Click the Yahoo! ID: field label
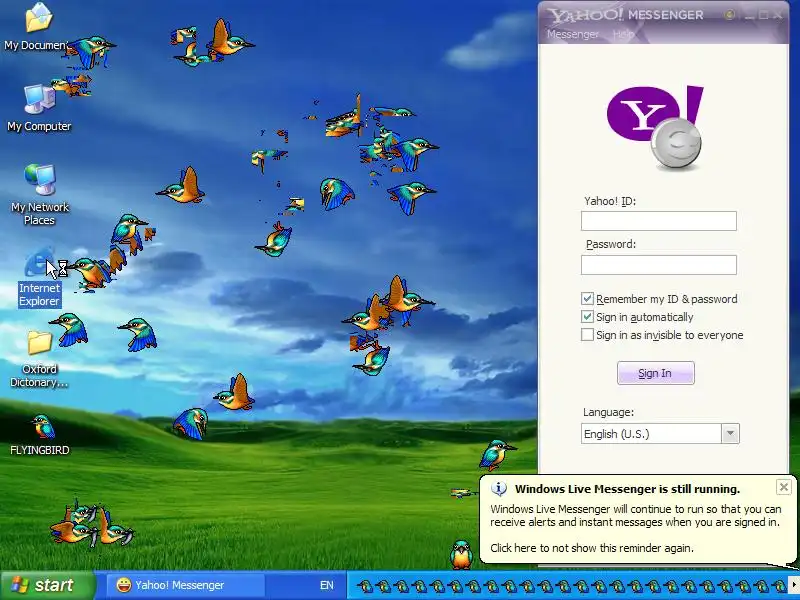800x600 pixels. [x=610, y=201]
